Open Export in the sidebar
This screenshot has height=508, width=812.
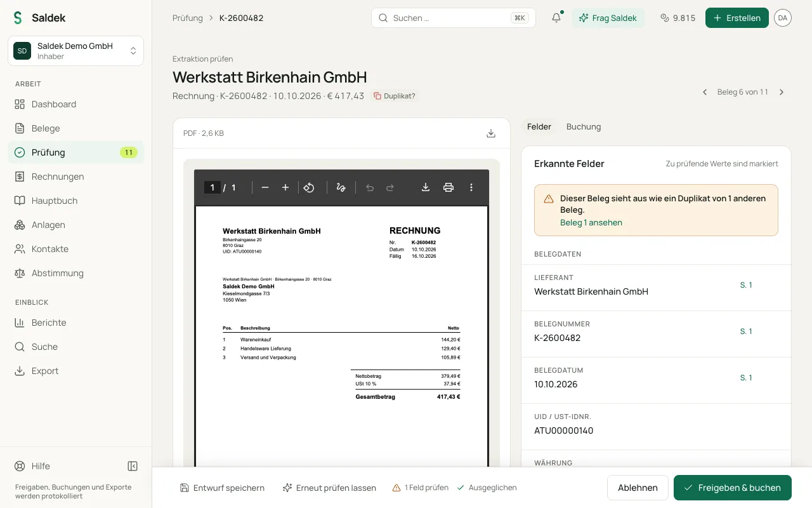coord(75,371)
